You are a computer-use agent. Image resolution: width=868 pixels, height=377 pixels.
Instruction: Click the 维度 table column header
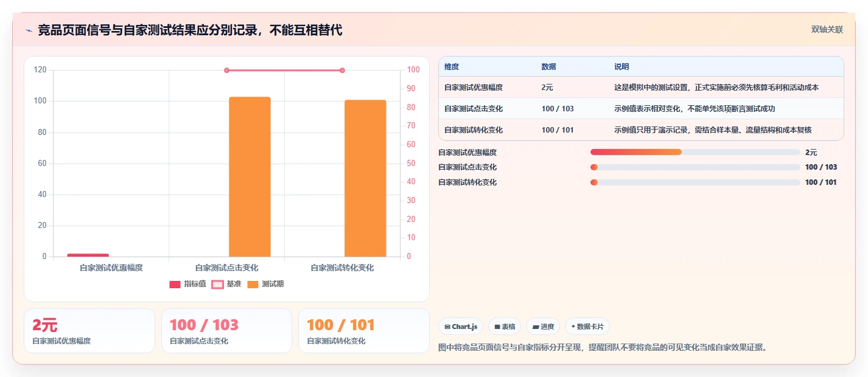click(452, 67)
